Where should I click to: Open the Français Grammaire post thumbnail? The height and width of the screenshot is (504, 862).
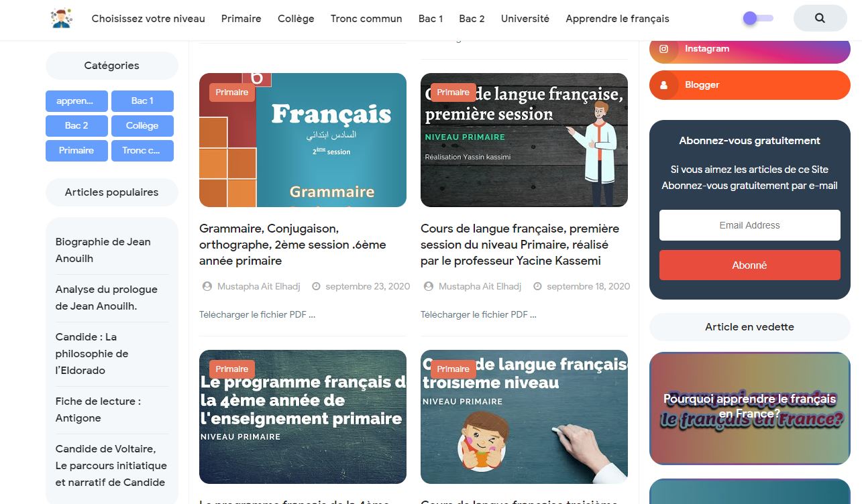click(303, 140)
